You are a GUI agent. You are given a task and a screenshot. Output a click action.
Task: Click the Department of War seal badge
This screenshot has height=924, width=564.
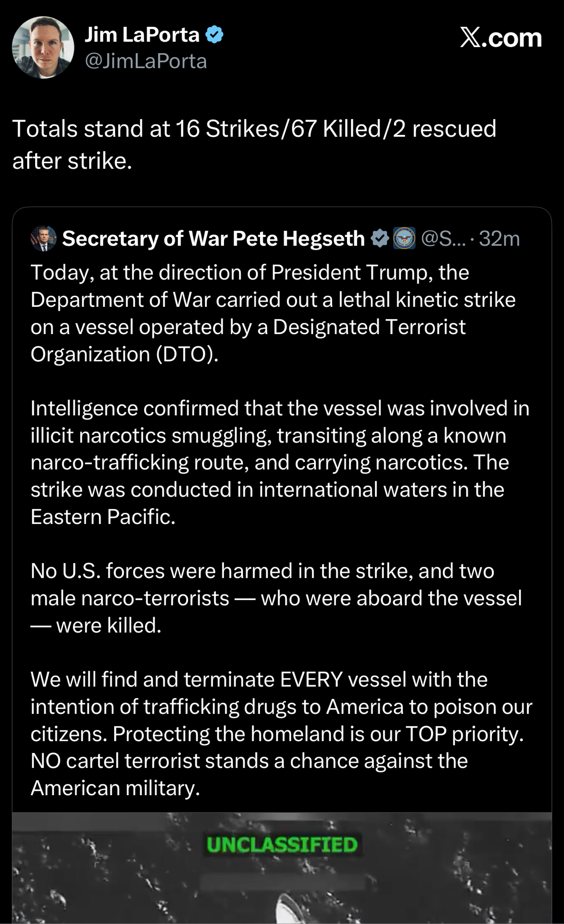pyautogui.click(x=404, y=238)
